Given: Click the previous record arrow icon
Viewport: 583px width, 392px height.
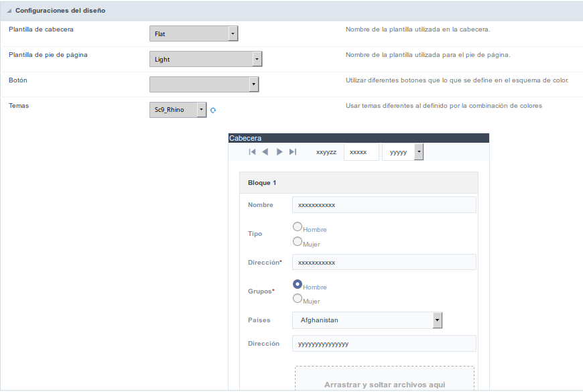Looking at the screenshot, I should [x=266, y=151].
